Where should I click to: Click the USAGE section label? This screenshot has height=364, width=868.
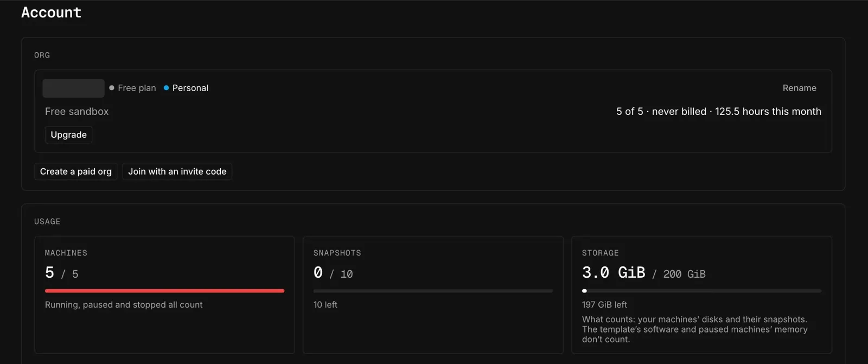click(x=47, y=221)
